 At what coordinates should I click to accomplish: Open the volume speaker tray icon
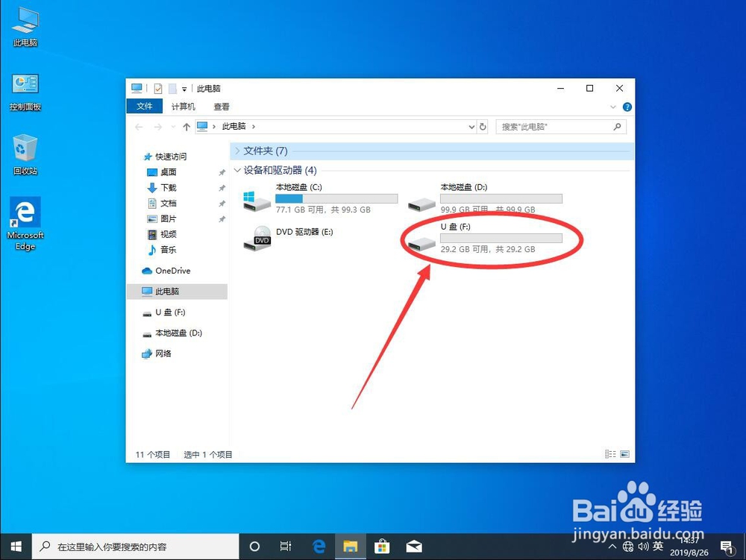[x=643, y=547]
